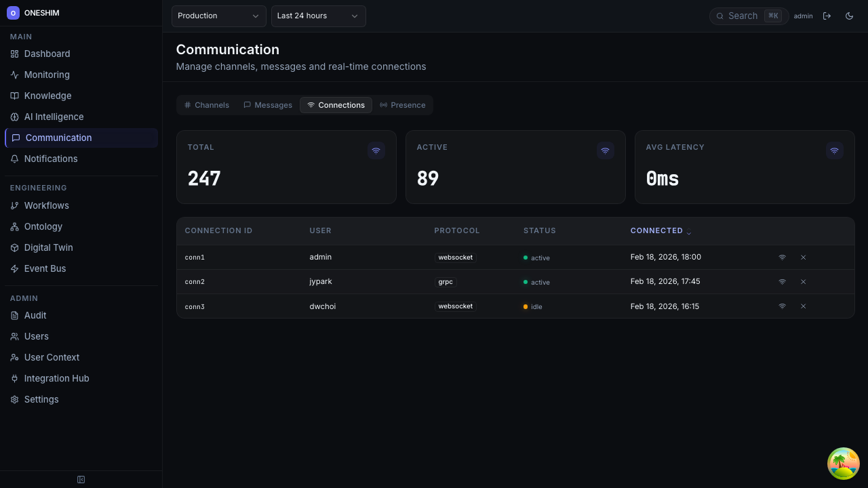Open Integration Hub page
Viewport: 868px width, 488px height.
pyautogui.click(x=56, y=378)
